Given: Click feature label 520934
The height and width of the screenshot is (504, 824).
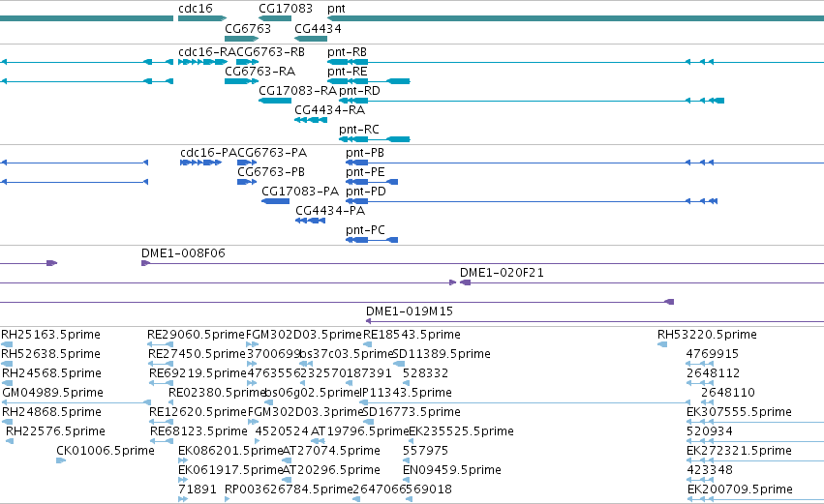Looking at the screenshot, I should coord(710,432).
